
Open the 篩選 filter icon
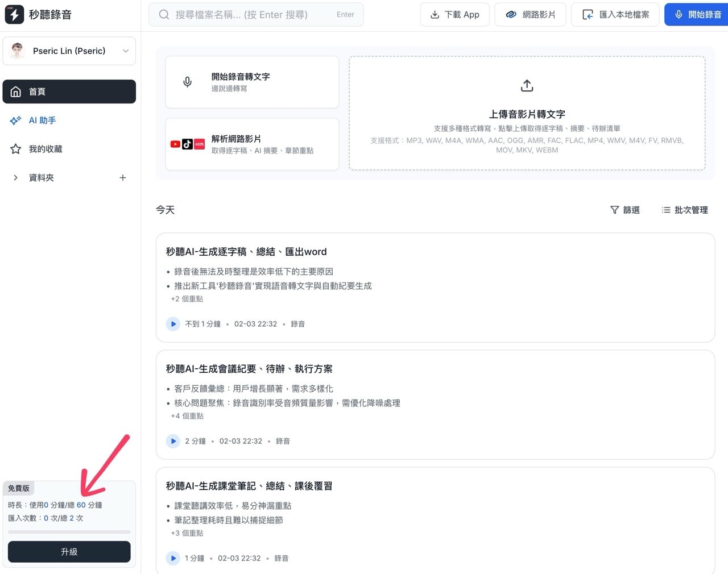(x=615, y=210)
